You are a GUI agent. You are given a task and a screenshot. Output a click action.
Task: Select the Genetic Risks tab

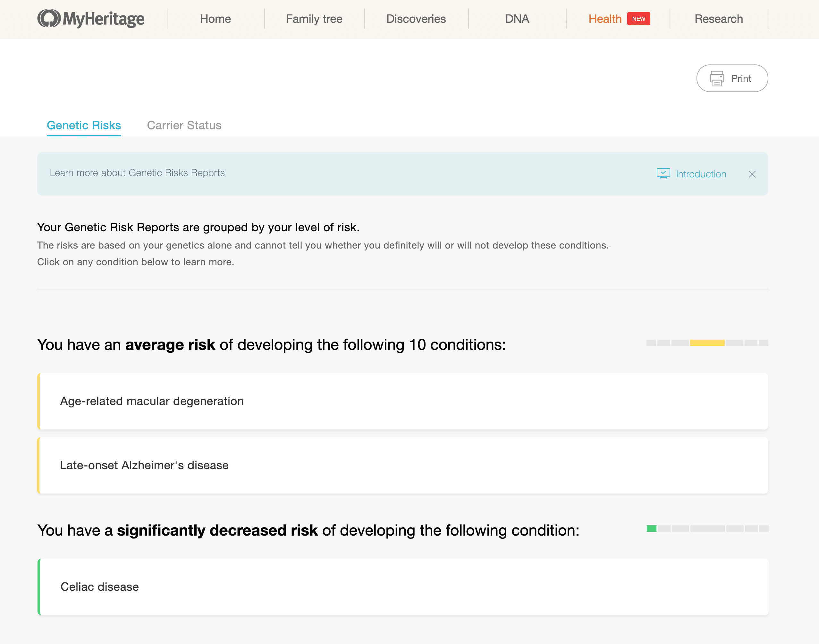pyautogui.click(x=84, y=125)
